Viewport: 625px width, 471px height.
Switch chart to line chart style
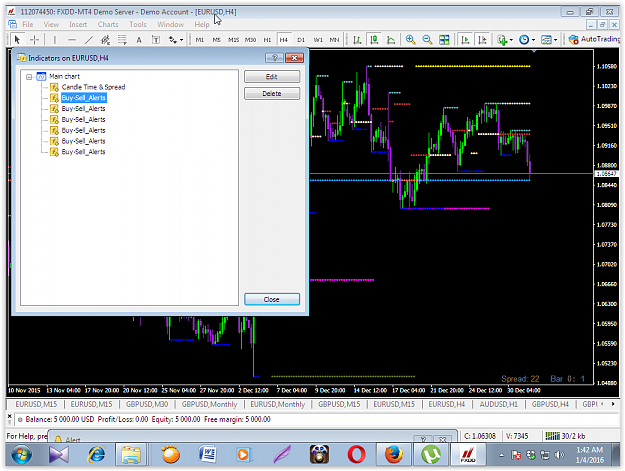coord(391,39)
